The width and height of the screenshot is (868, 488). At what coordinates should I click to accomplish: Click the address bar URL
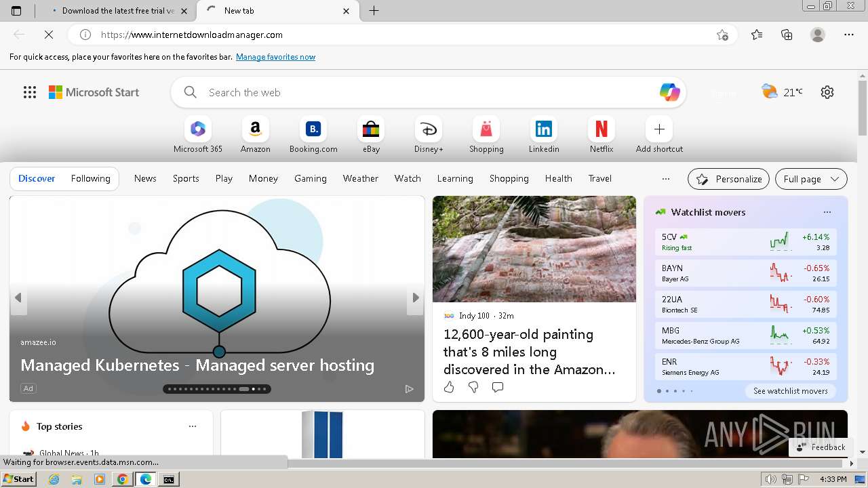coord(192,35)
